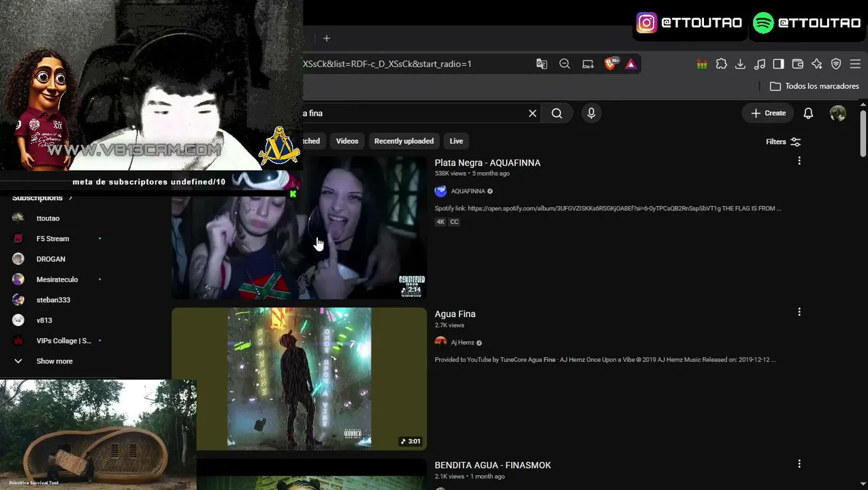Click the zoom out magnifier icon
Image resolution: width=868 pixels, height=490 pixels.
pyautogui.click(x=564, y=64)
